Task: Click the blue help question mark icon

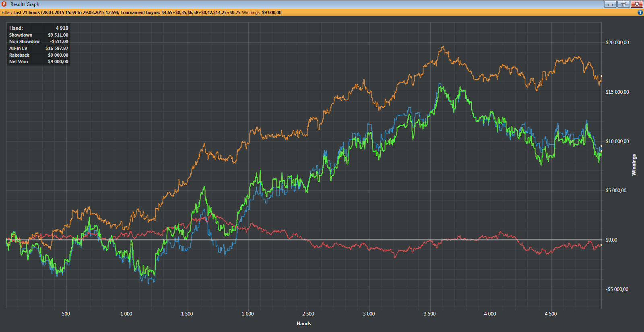Action: 640,12
